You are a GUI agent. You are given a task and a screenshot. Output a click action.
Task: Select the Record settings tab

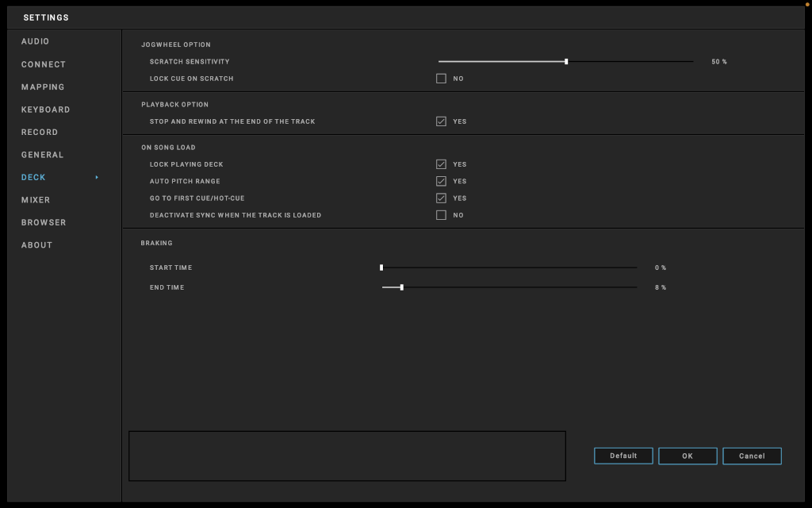(40, 133)
